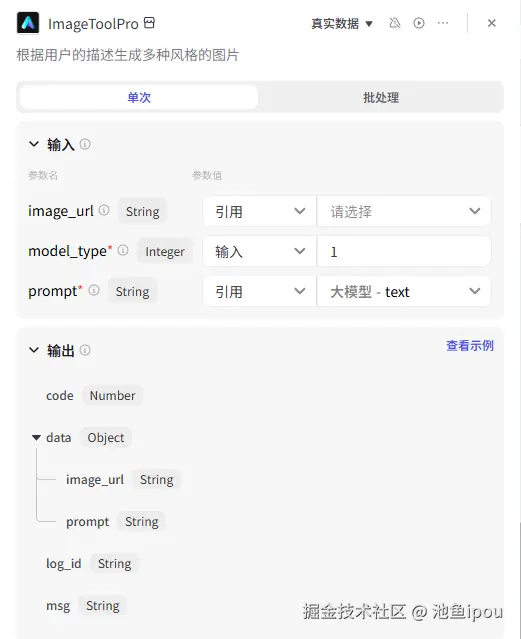Click the ImageToolPro title text

93,24
